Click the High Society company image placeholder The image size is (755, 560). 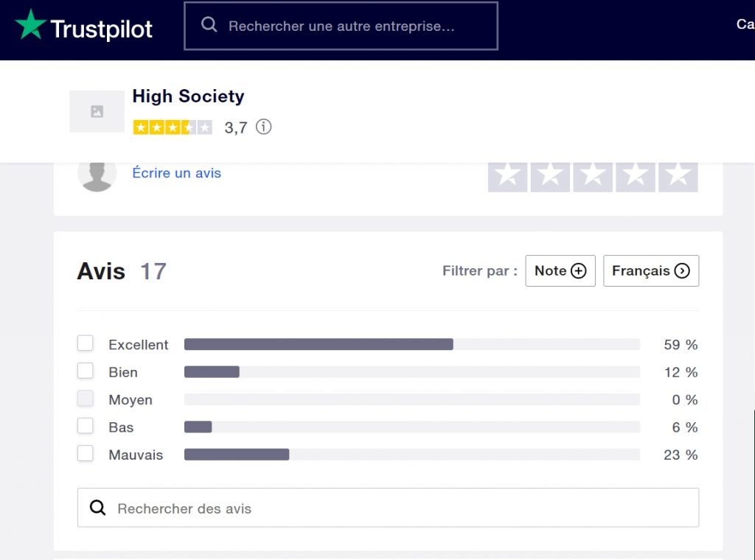coord(97,111)
